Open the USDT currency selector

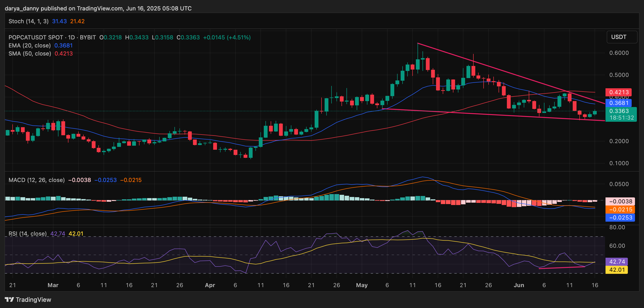[x=621, y=37]
